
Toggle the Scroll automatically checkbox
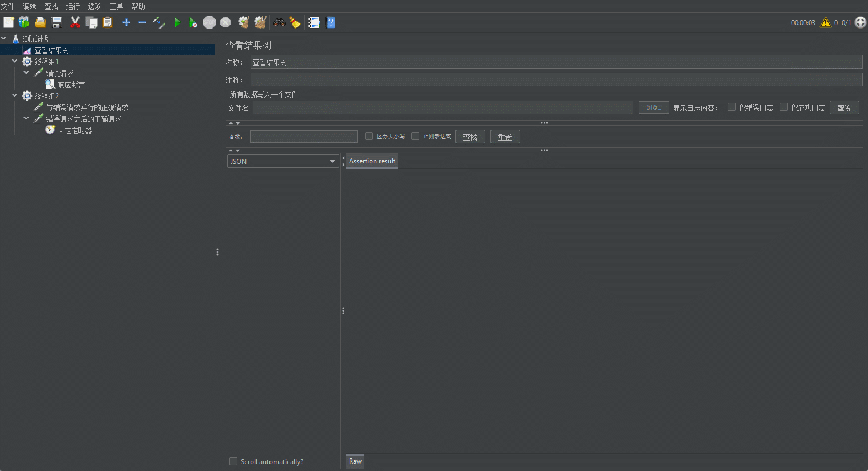tap(233, 461)
